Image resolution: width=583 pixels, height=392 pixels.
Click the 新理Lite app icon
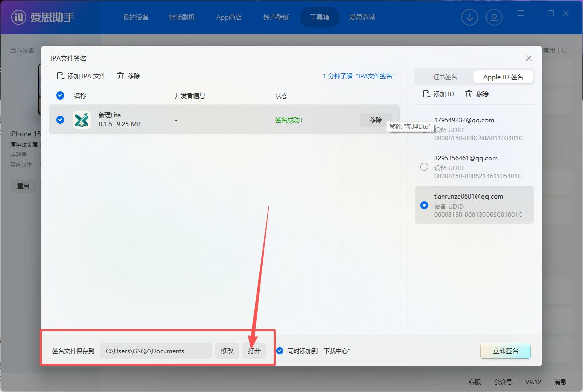(x=82, y=120)
